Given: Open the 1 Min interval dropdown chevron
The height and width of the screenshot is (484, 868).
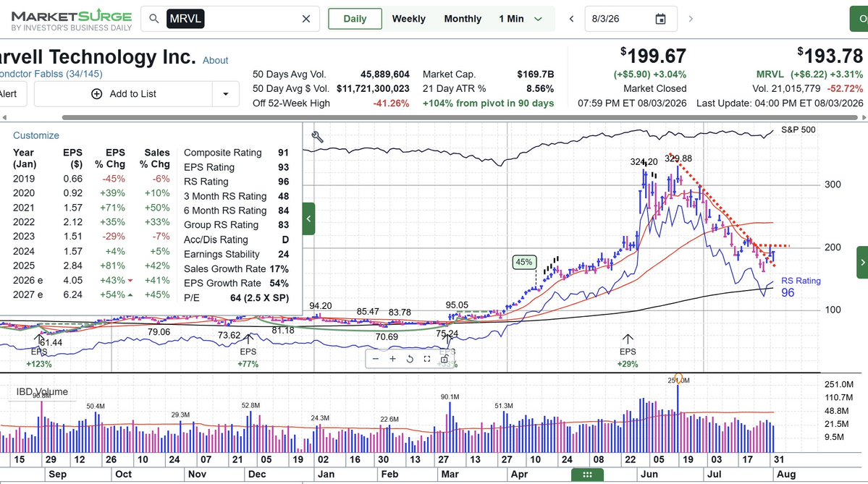Looking at the screenshot, I should pos(538,19).
